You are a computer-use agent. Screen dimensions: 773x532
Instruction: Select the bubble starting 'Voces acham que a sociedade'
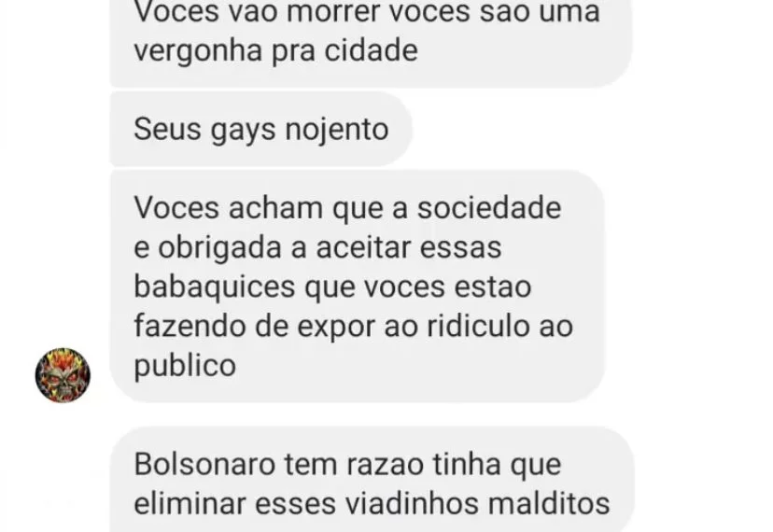pos(357,287)
